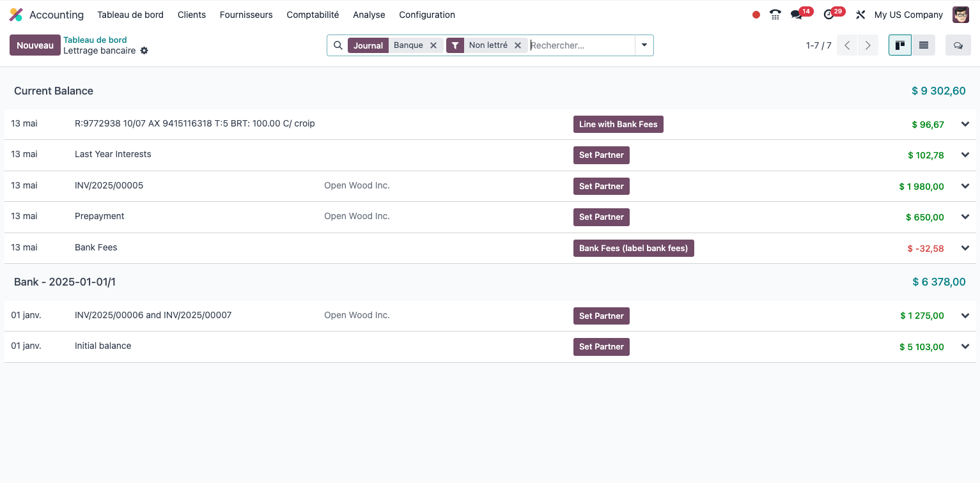The height and width of the screenshot is (483, 980).
Task: Open the VoIP phone icon
Action: point(775,15)
